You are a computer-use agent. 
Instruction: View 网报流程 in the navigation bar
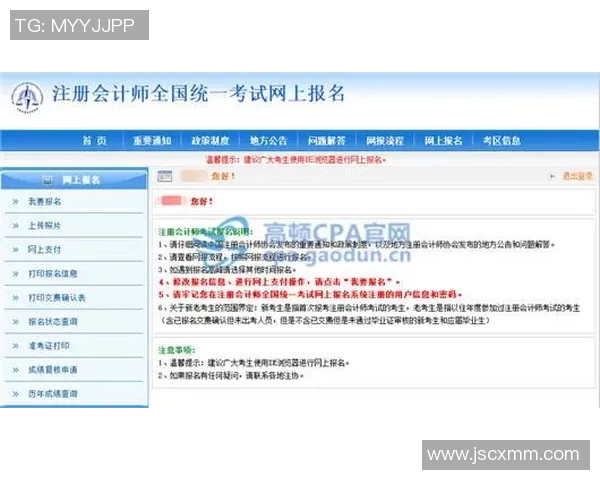click(x=385, y=140)
